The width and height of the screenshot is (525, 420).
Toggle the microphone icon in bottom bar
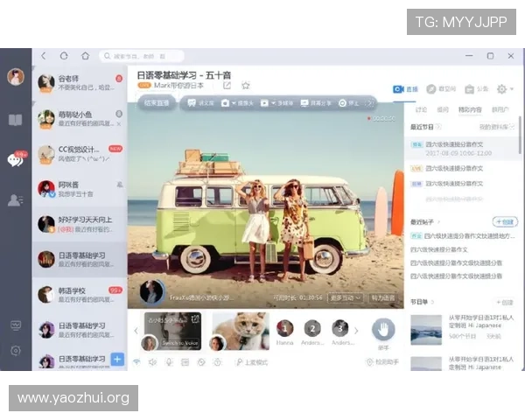click(x=169, y=362)
